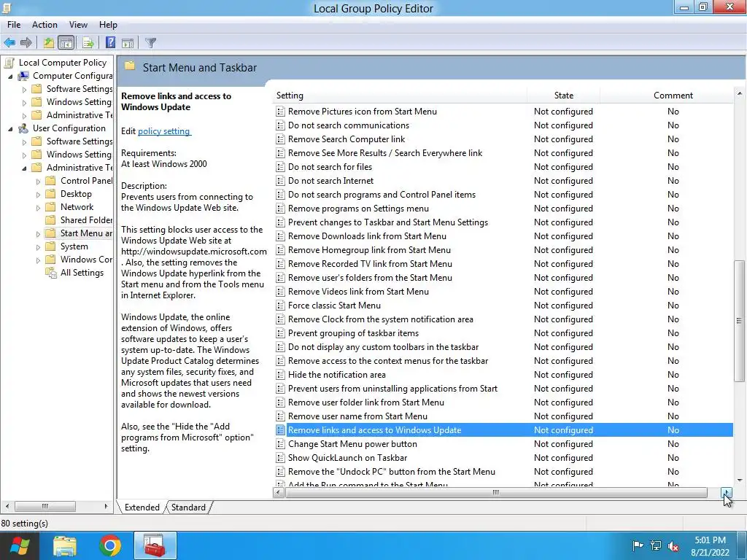Click the policy setting edit link

164,131
